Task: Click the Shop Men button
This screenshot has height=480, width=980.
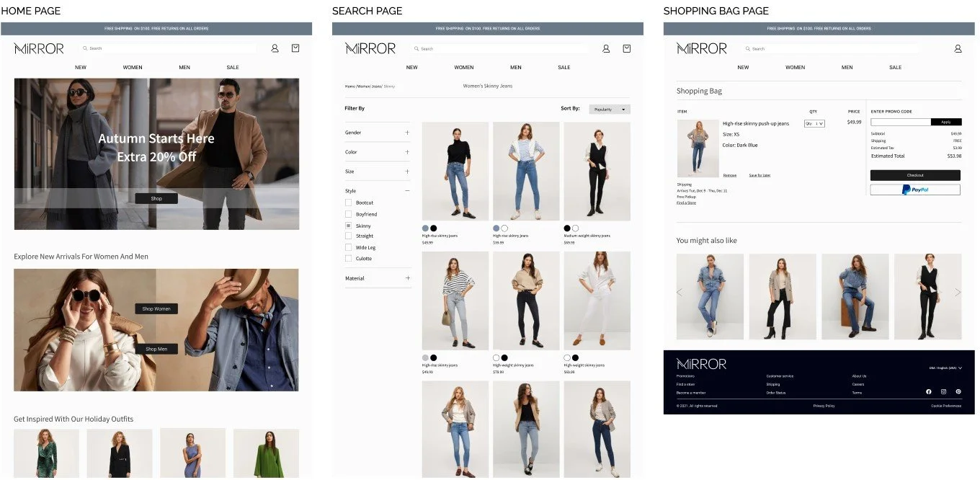Action: coord(156,349)
